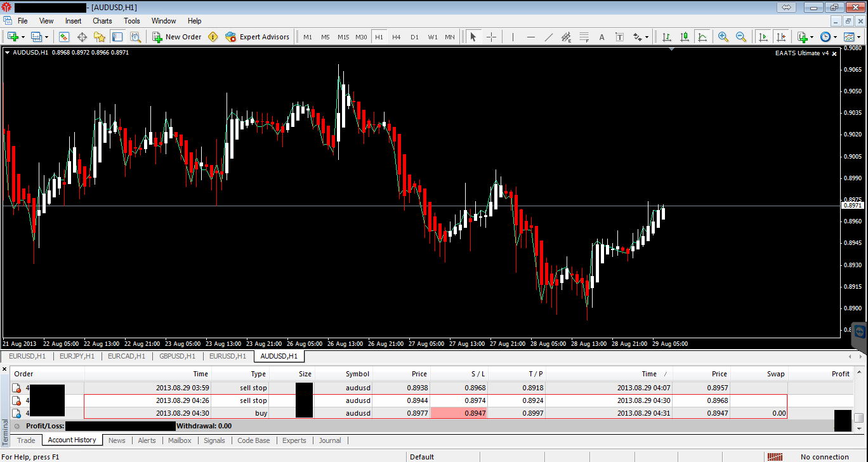This screenshot has width=868, height=462.
Task: Zoom in on the chart
Action: [x=723, y=37]
